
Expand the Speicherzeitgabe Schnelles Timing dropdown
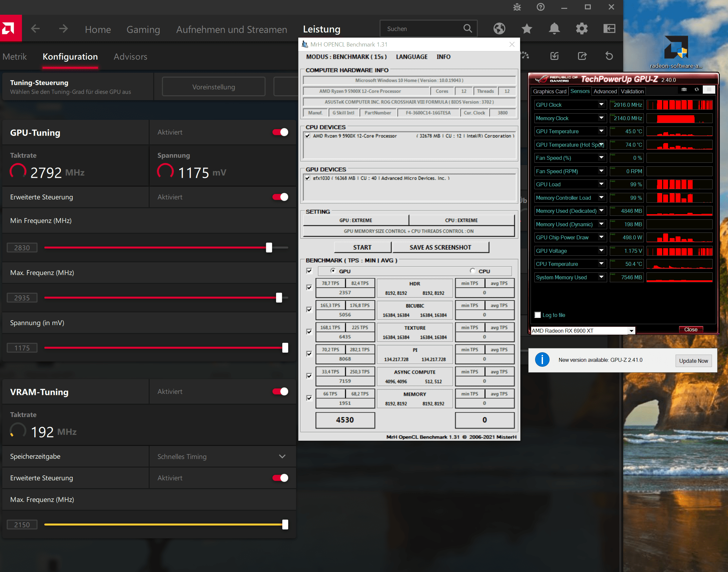[x=282, y=456]
